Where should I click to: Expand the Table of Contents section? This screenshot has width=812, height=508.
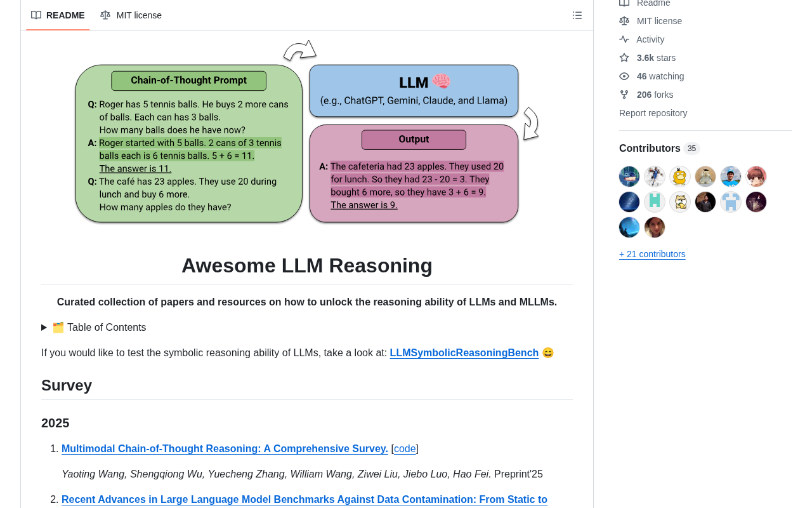[x=94, y=328]
